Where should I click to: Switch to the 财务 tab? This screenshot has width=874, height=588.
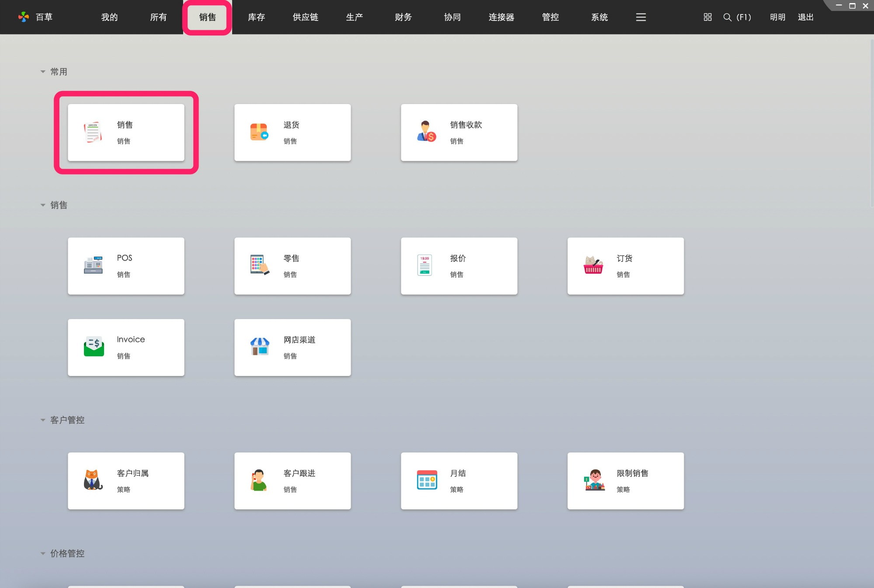pyautogui.click(x=403, y=17)
